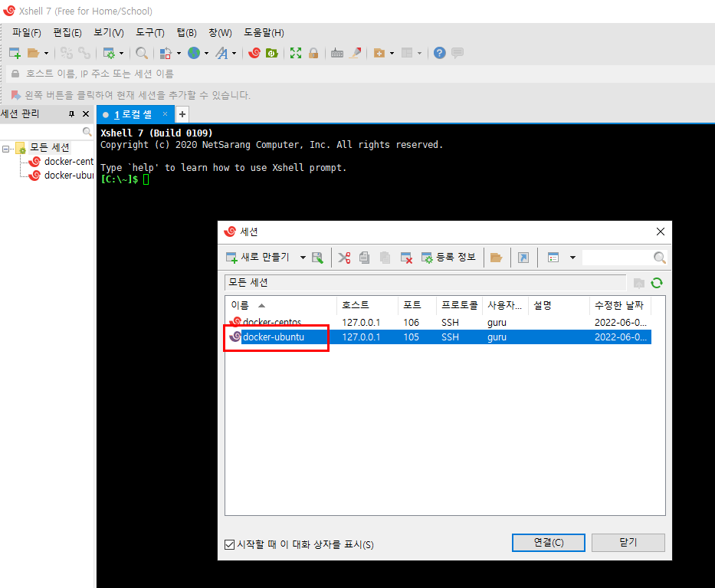Click the open folder icon in Sessions dialog
Viewport: 715px width, 588px height.
[x=496, y=258]
